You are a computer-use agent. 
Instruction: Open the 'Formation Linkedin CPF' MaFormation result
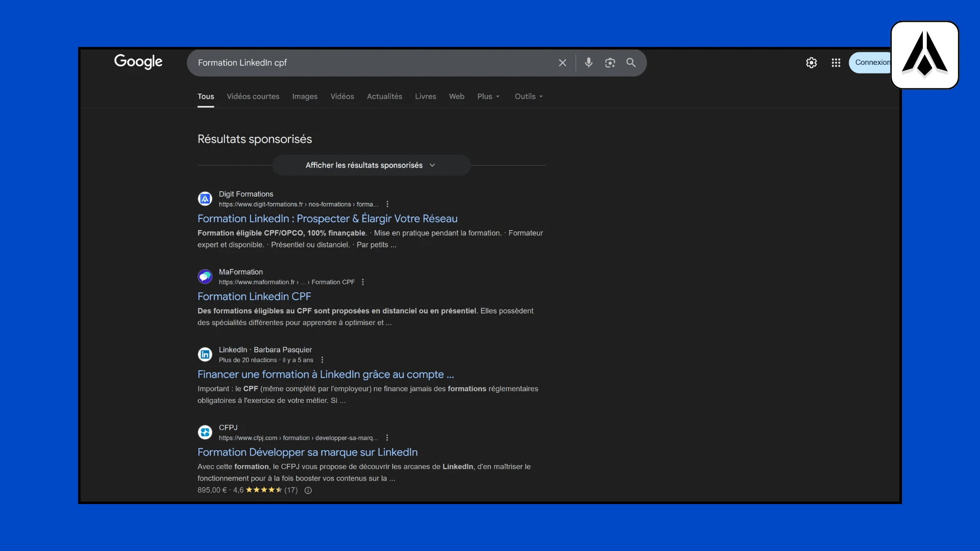pos(254,296)
